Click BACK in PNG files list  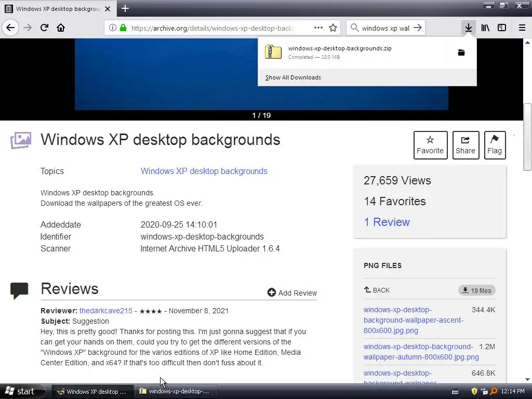[x=377, y=290]
